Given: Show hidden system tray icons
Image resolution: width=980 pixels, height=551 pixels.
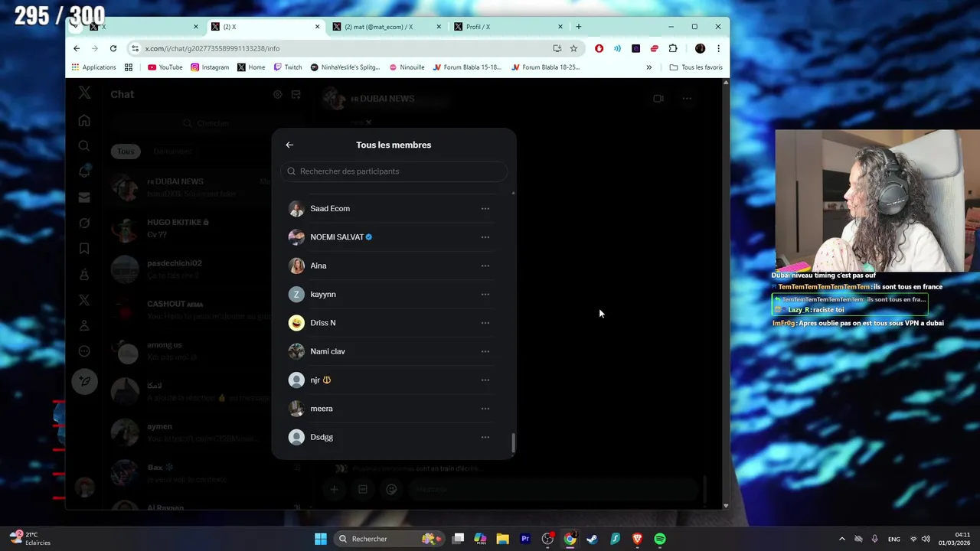Looking at the screenshot, I should (x=842, y=539).
